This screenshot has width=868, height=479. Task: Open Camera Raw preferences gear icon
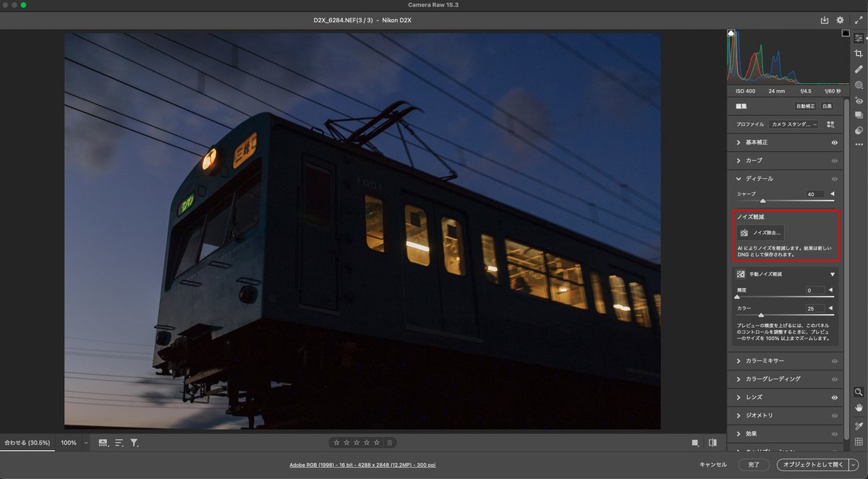tap(840, 20)
